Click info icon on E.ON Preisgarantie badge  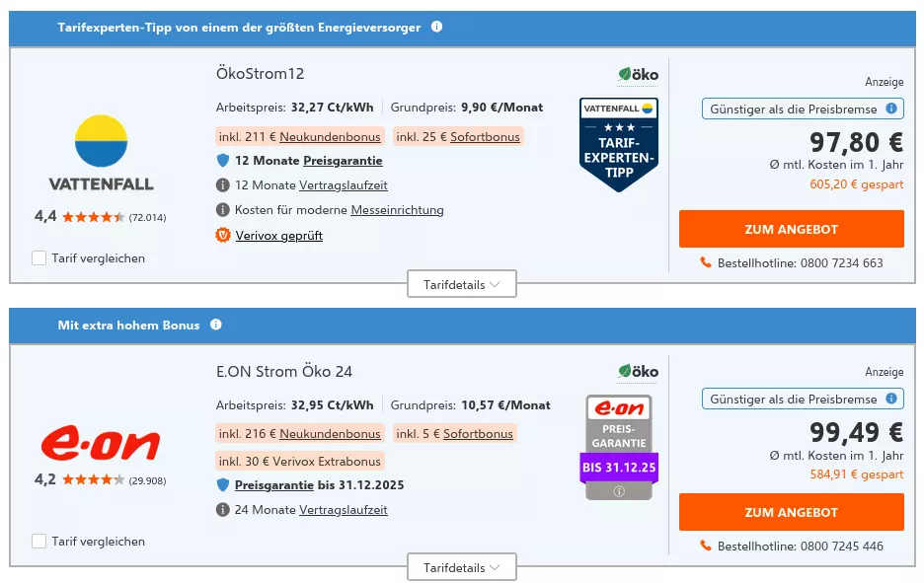tap(619, 491)
